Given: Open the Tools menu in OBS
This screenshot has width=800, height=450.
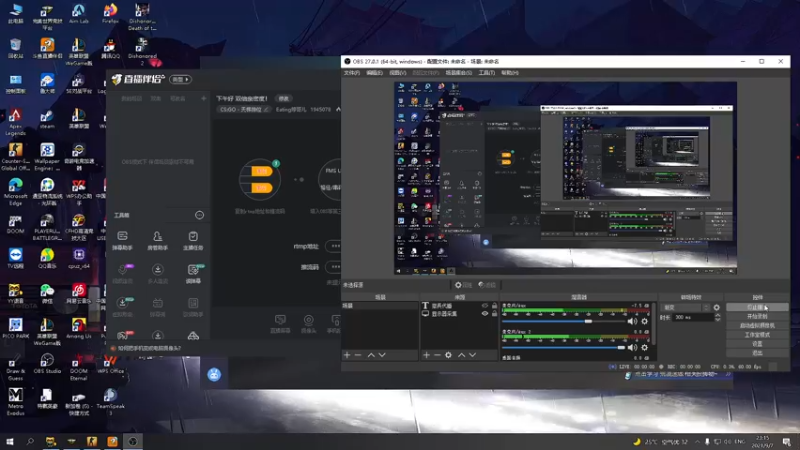Looking at the screenshot, I should [486, 73].
